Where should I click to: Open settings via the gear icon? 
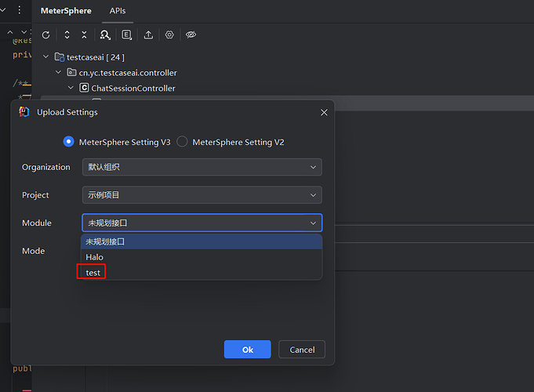point(169,35)
